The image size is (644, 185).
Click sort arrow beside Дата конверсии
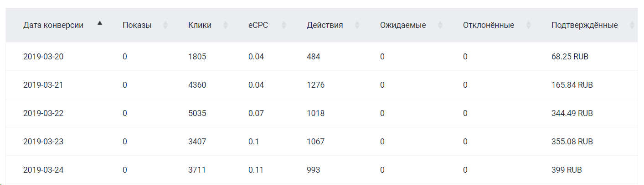coord(100,22)
